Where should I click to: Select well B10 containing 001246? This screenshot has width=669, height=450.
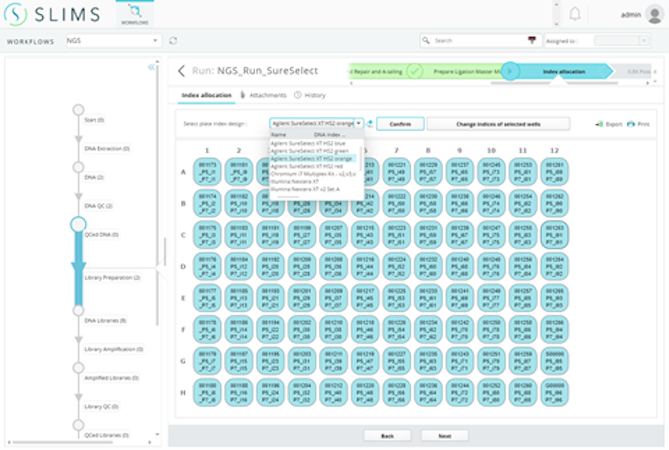(x=492, y=203)
